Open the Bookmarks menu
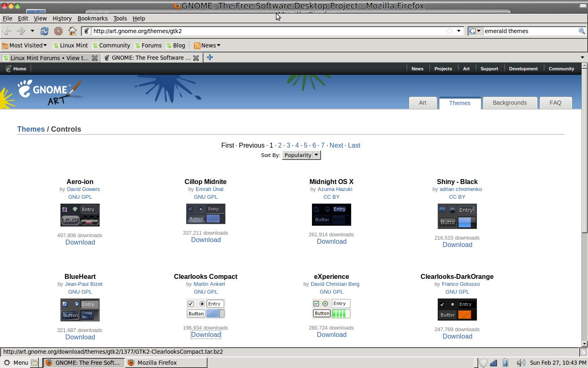The image size is (588, 368). coord(92,18)
